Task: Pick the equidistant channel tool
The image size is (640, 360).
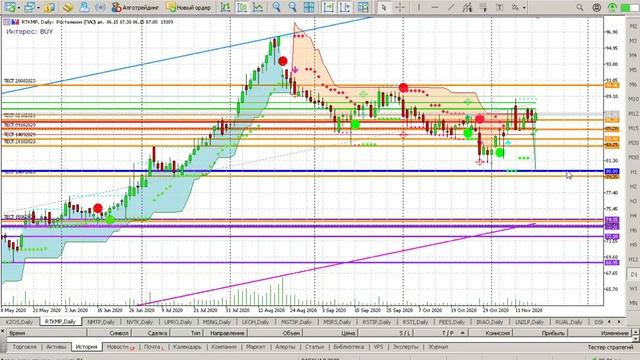Action: pyautogui.click(x=467, y=7)
